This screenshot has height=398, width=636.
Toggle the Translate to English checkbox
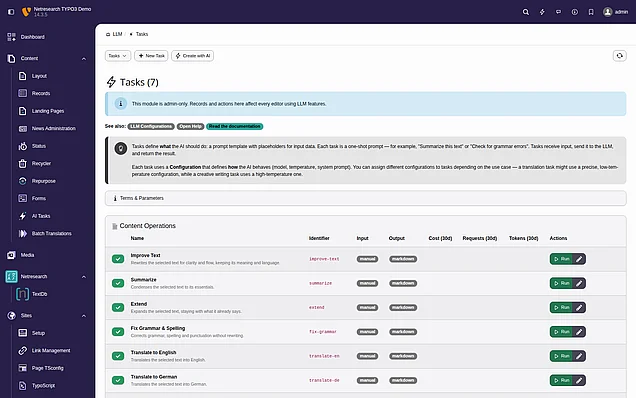pos(118,356)
